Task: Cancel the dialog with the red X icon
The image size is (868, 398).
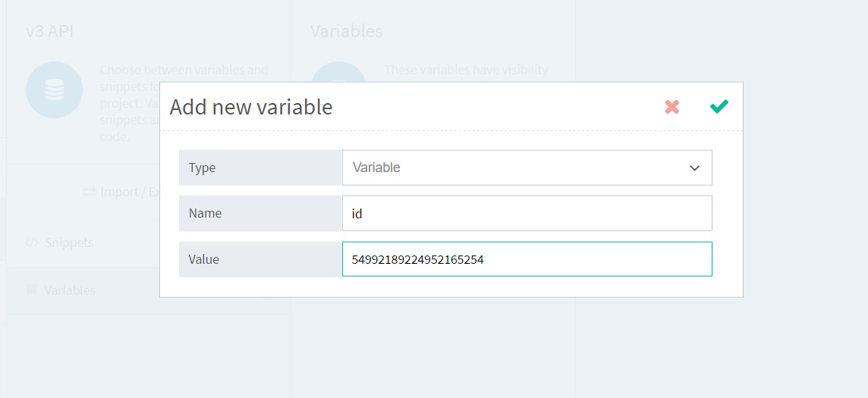Action: (671, 107)
